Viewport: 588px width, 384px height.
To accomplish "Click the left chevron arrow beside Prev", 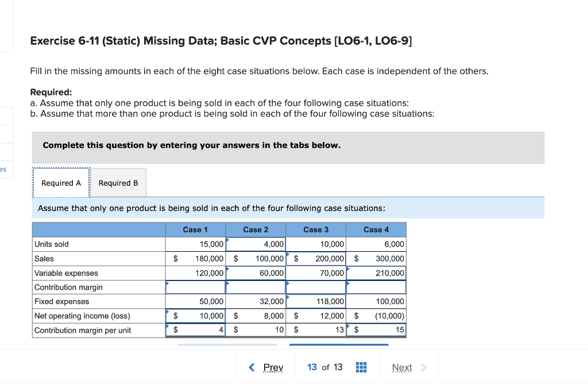I will [251, 367].
